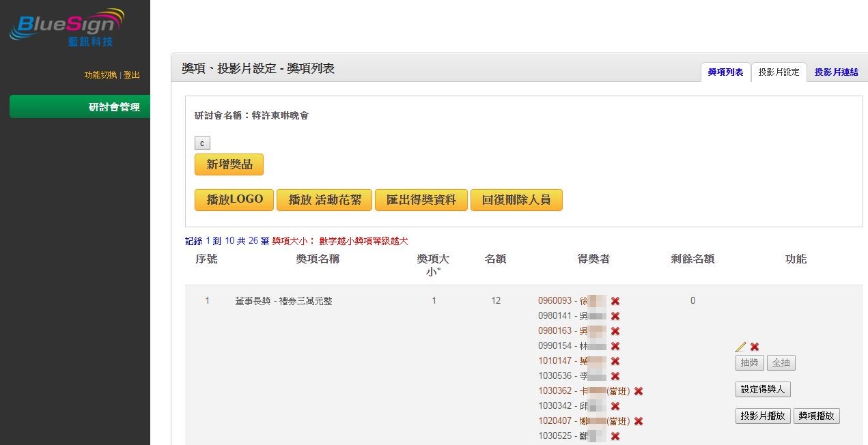This screenshot has height=445, width=868.
Task: Delete winner 1010147 using red X
Action: [x=615, y=361]
